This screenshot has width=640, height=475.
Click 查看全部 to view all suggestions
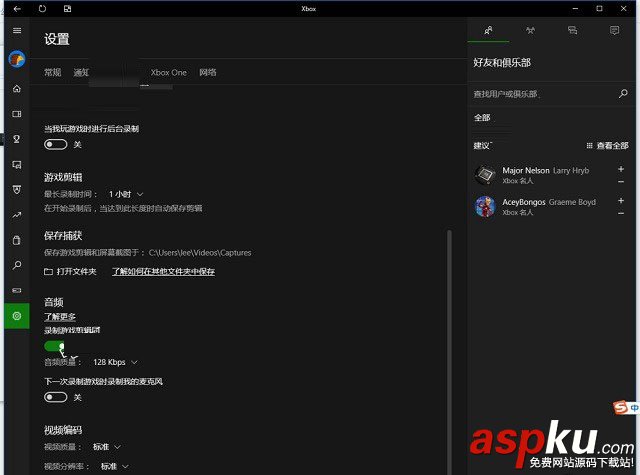pos(607,146)
